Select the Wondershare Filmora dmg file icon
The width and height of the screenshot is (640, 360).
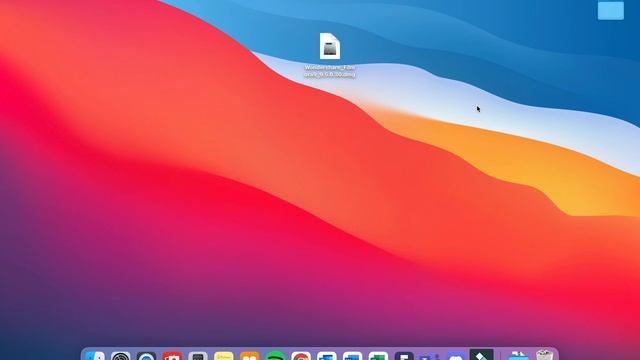[330, 46]
